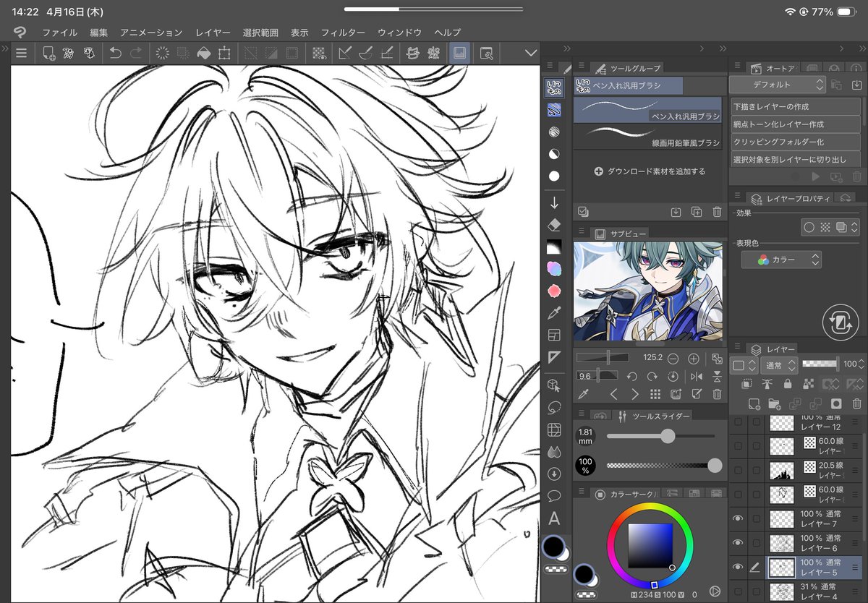Adjust the brush size slider showing 1.81 mm
868x603 pixels.
pyautogui.click(x=661, y=436)
